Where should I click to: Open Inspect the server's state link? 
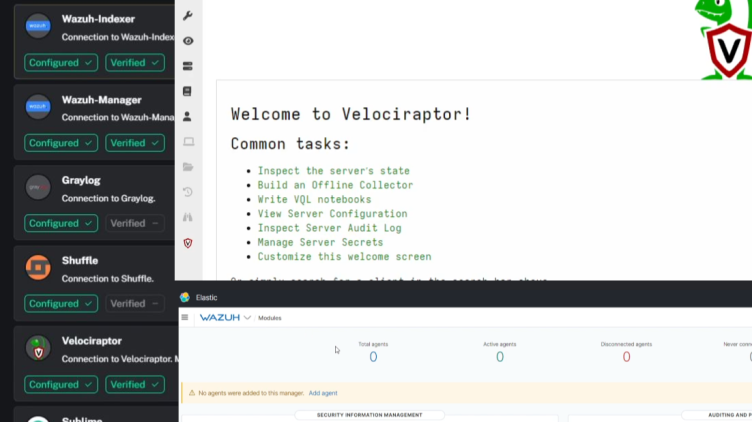click(x=333, y=171)
